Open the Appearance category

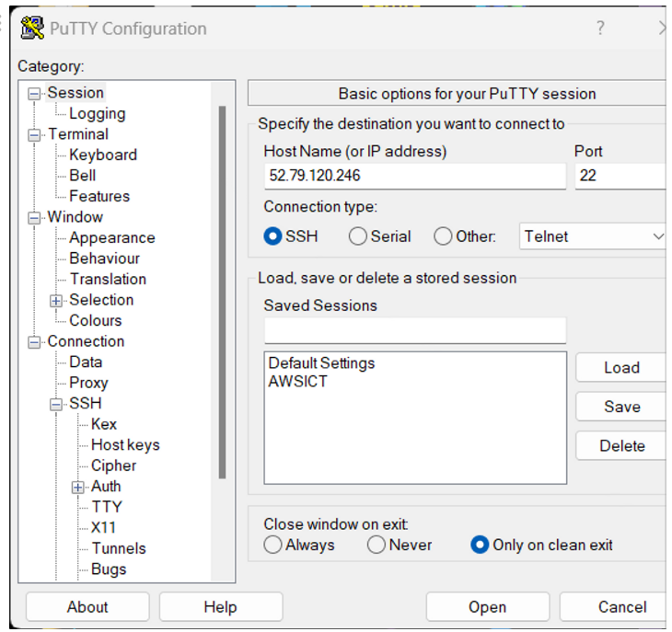(x=112, y=237)
